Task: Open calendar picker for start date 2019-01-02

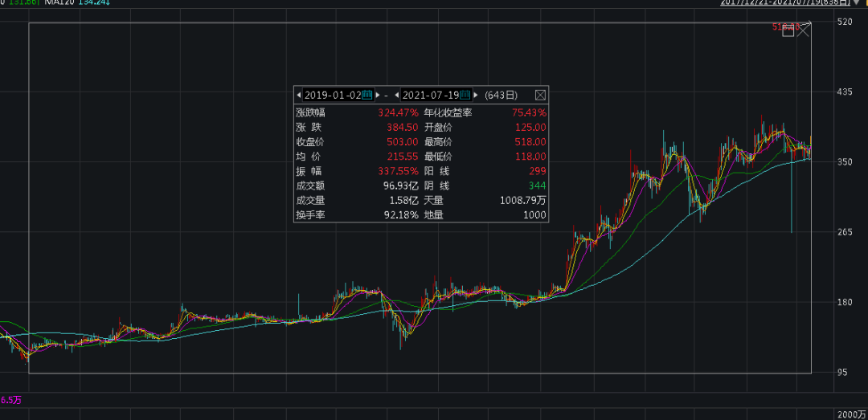Action: pyautogui.click(x=367, y=95)
